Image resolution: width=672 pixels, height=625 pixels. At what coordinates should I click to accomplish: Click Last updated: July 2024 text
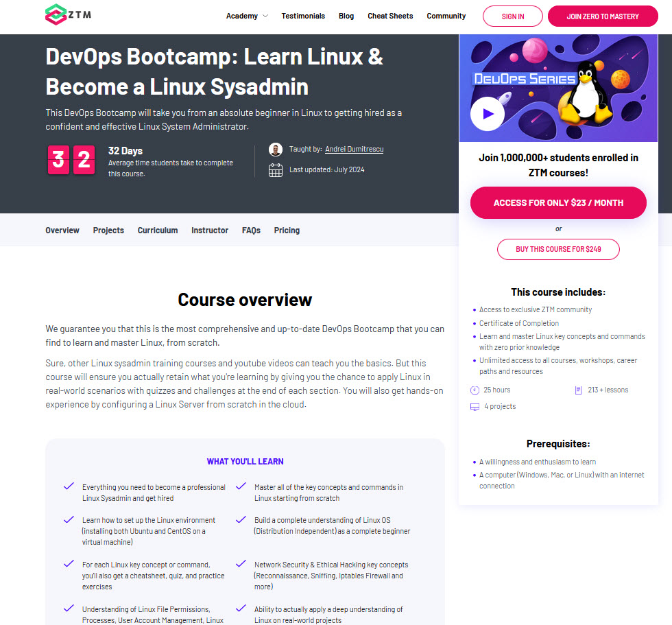[327, 169]
